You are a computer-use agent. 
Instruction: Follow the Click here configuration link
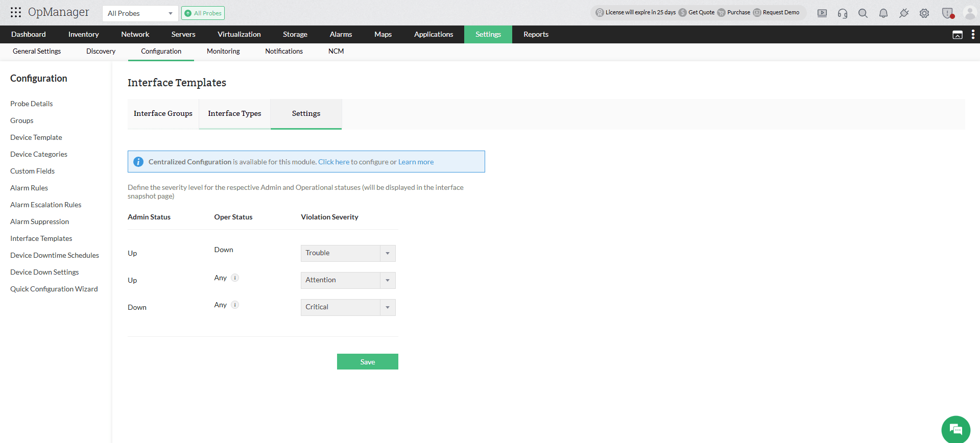point(334,162)
